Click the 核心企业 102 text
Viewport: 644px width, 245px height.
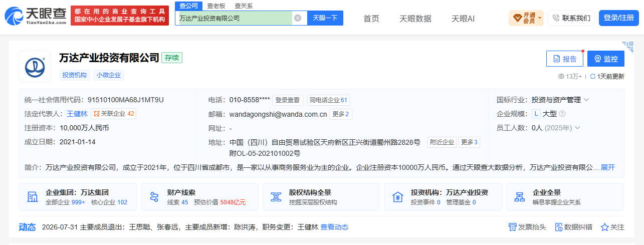[x=109, y=202]
